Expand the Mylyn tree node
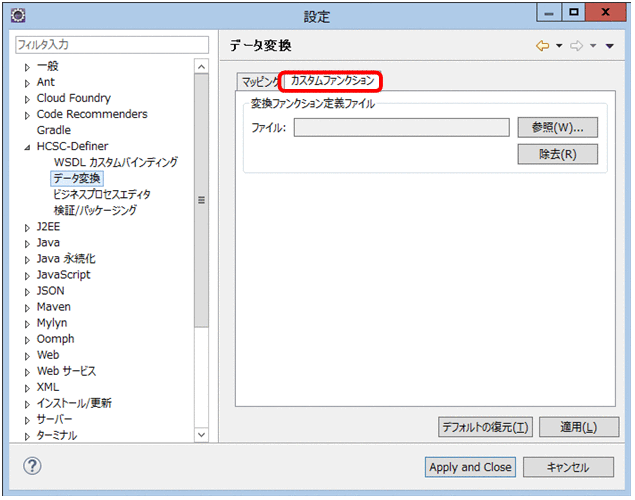Viewport: 635px width, 500px height. point(27,324)
